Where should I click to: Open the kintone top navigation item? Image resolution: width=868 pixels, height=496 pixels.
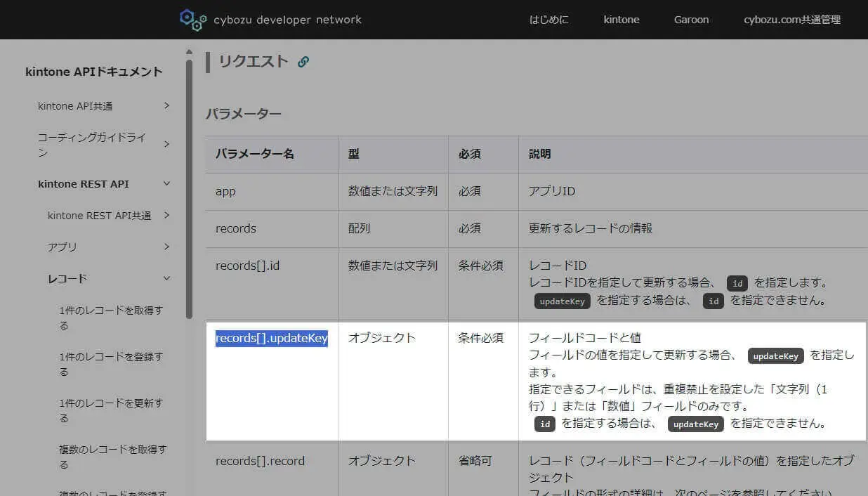tap(622, 20)
